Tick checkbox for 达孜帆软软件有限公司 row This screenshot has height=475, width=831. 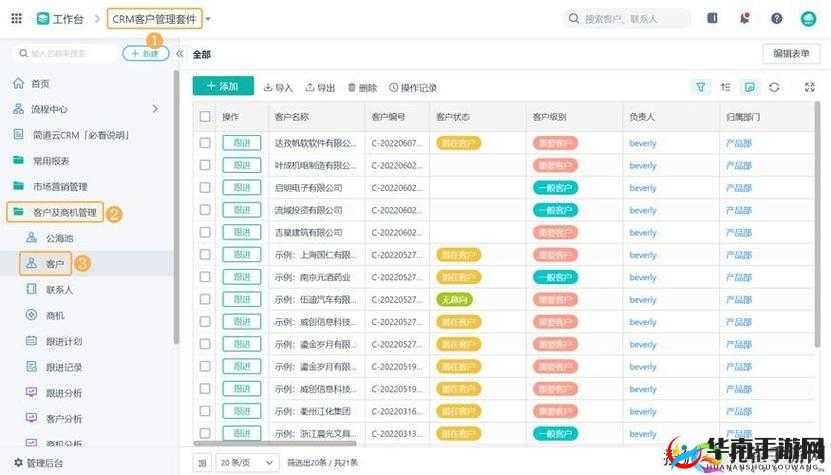pos(205,143)
